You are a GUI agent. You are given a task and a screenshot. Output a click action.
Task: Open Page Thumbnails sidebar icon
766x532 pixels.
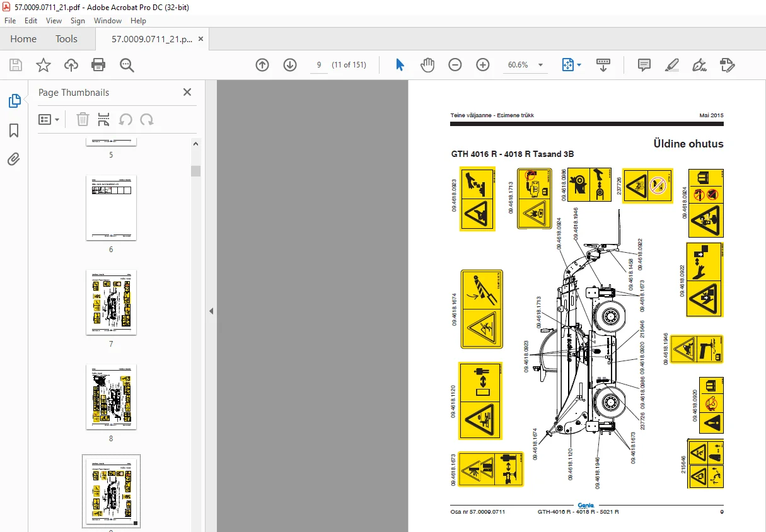click(14, 101)
